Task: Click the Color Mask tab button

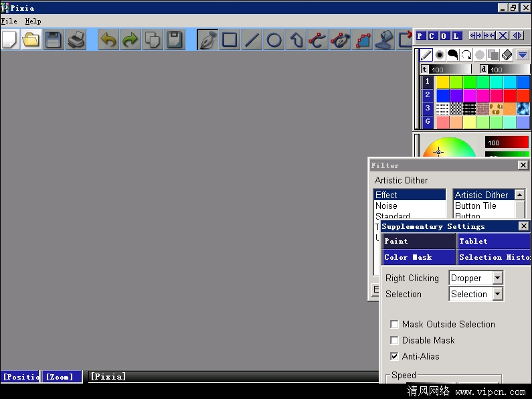Action: tap(418, 257)
